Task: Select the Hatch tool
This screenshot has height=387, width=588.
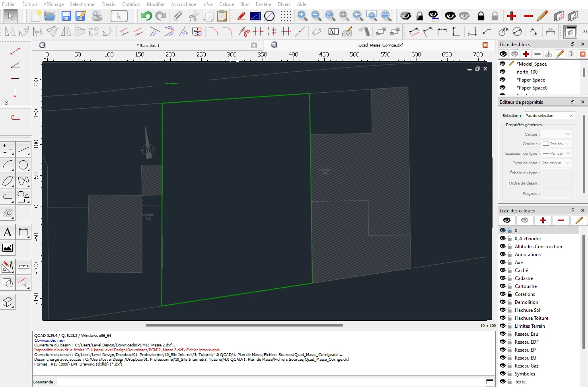Action: coord(8,213)
